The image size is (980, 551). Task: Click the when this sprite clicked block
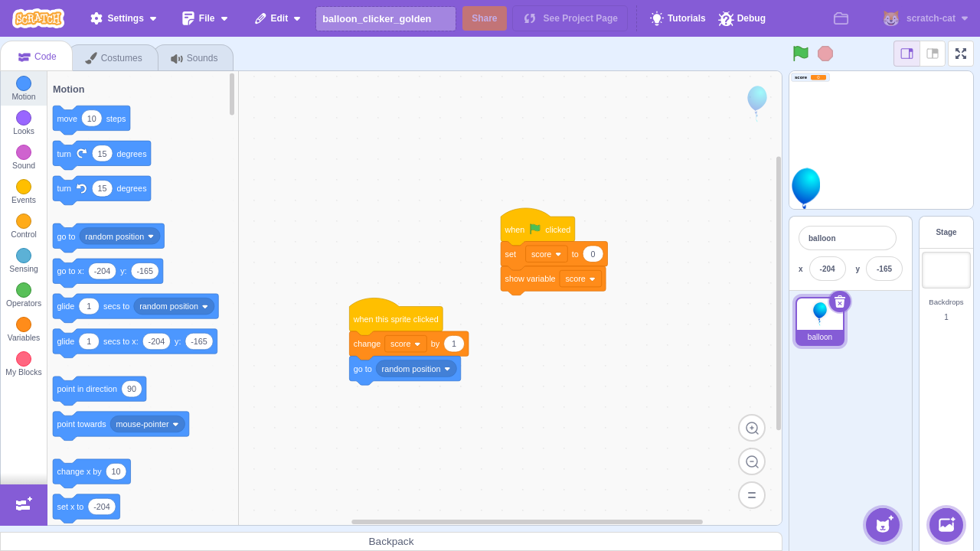396,316
